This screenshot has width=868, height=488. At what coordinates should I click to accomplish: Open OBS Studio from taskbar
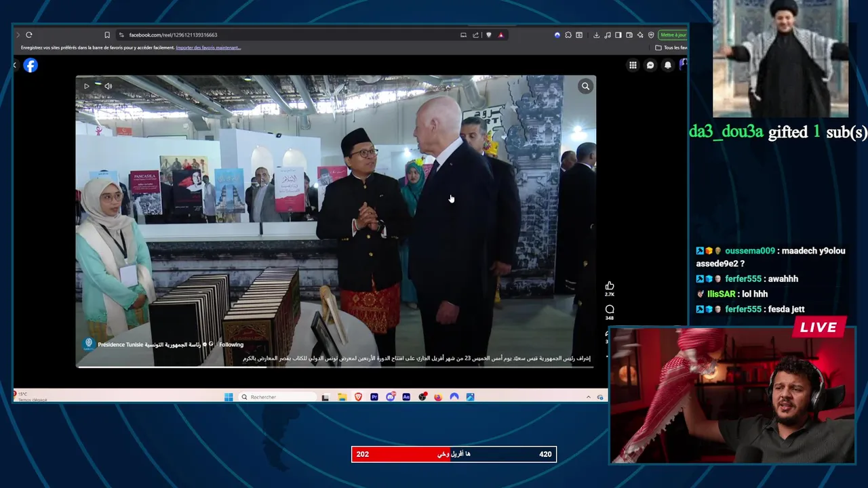point(422,397)
